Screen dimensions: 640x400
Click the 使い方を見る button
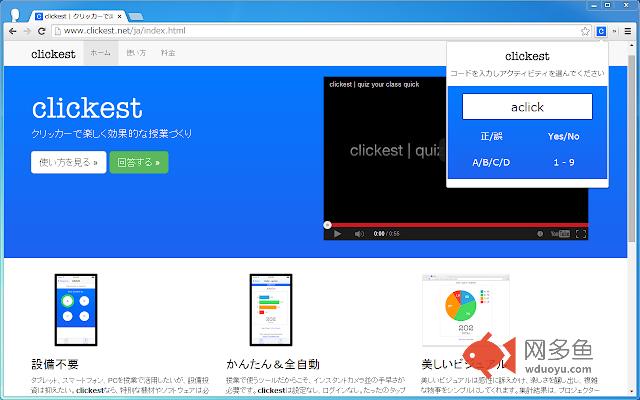click(69, 162)
